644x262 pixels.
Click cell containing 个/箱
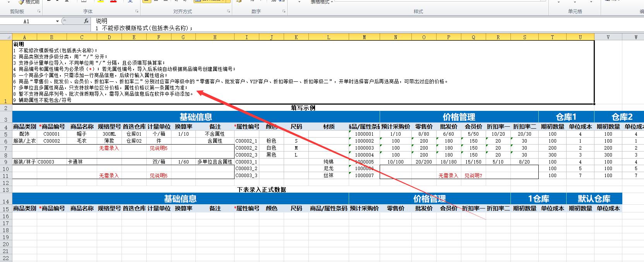coord(159,134)
